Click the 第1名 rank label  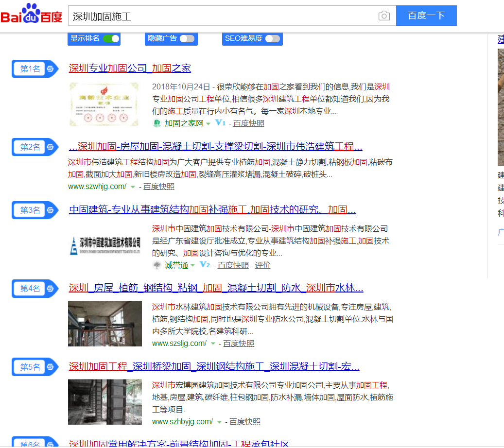(x=30, y=69)
